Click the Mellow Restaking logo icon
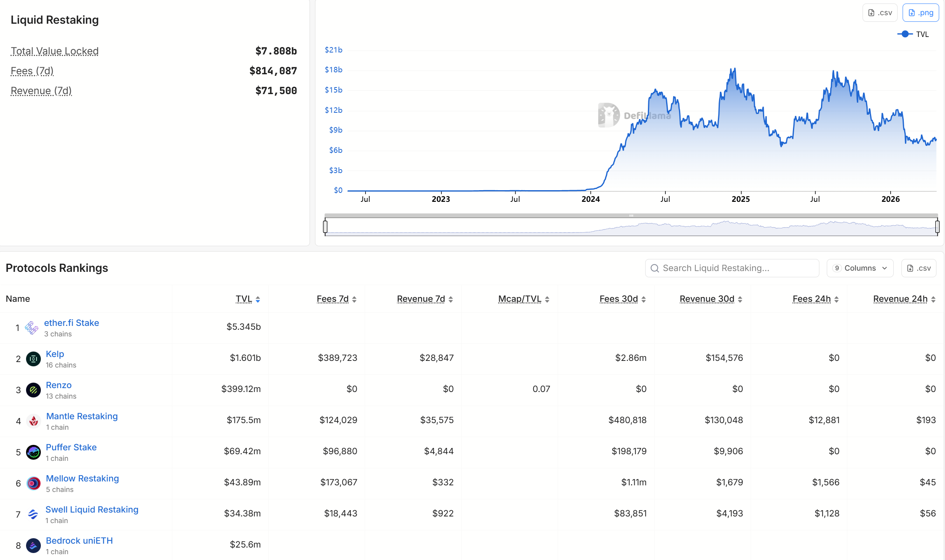 point(33,483)
